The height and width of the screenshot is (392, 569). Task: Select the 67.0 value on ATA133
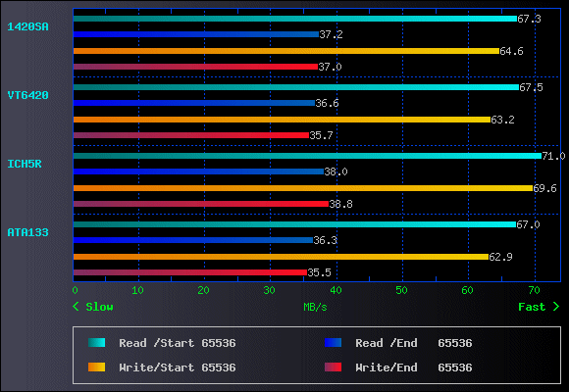528,224
